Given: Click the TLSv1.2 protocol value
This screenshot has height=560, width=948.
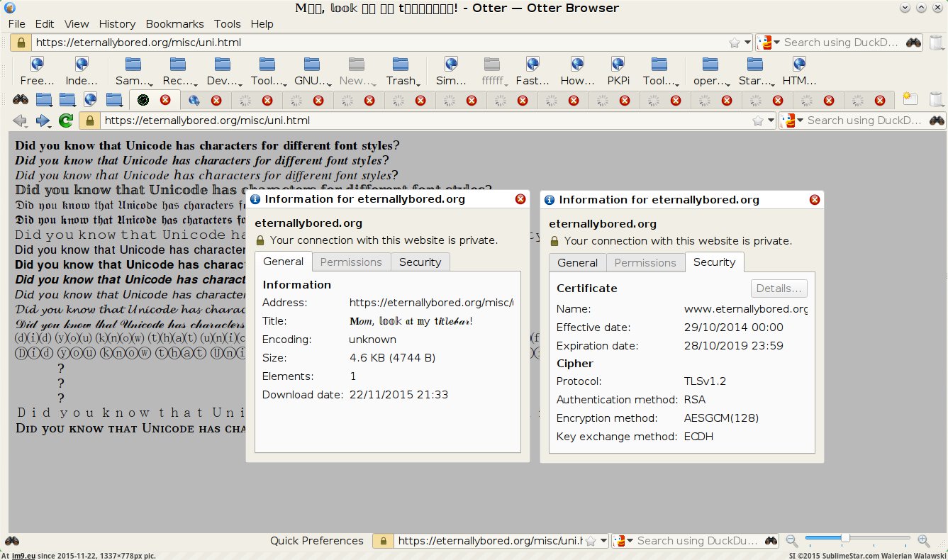Looking at the screenshot, I should click(705, 381).
